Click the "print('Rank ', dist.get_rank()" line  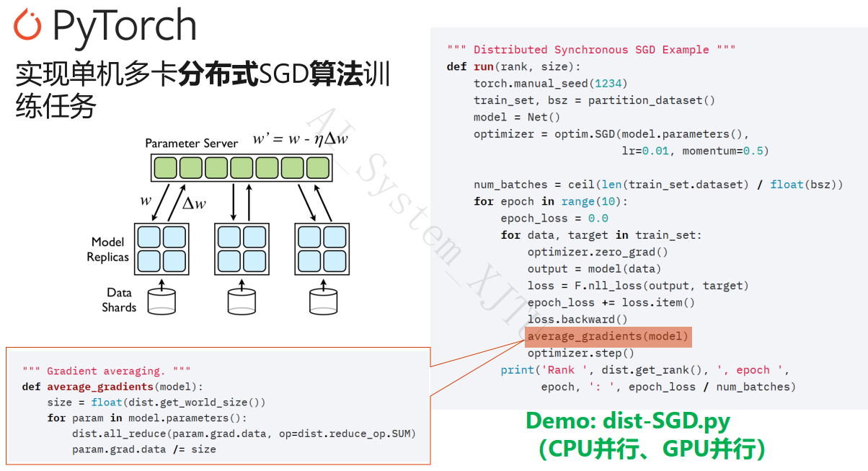pos(645,370)
